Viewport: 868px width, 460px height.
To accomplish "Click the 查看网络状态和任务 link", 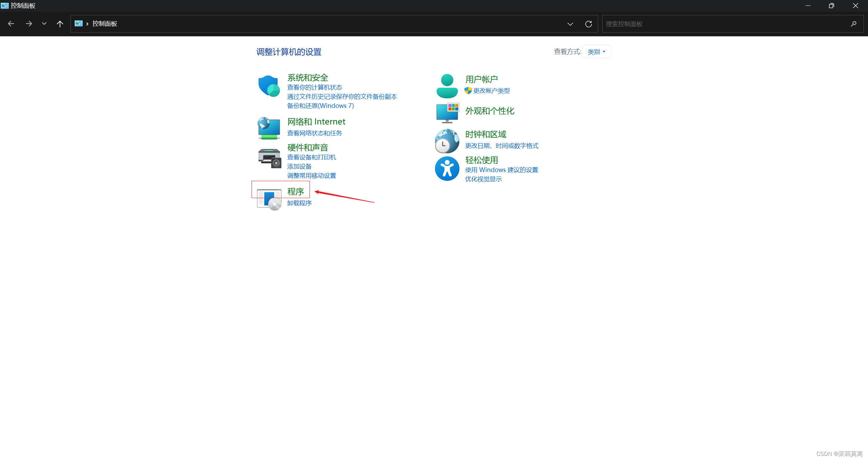I will click(x=314, y=133).
